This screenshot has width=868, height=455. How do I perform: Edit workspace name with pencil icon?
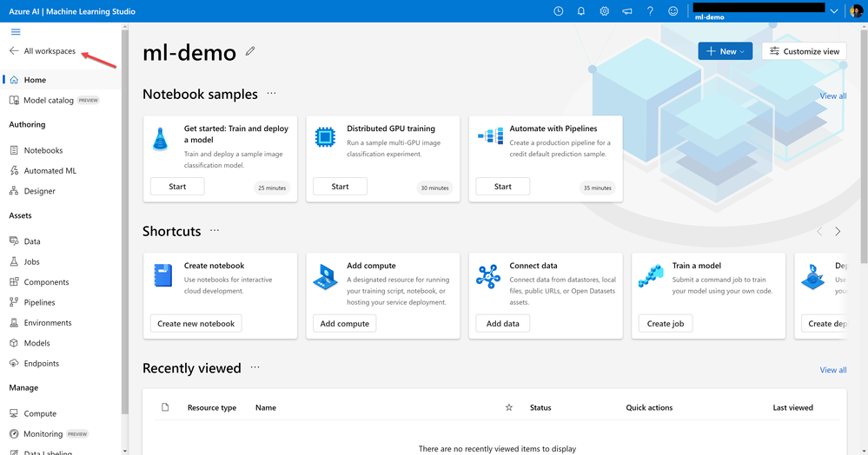(x=250, y=51)
